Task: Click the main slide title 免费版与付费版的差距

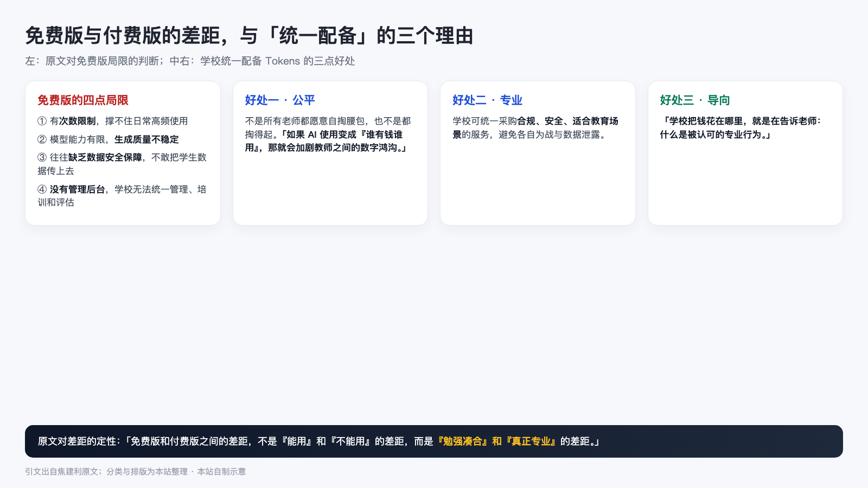Action: (x=249, y=36)
